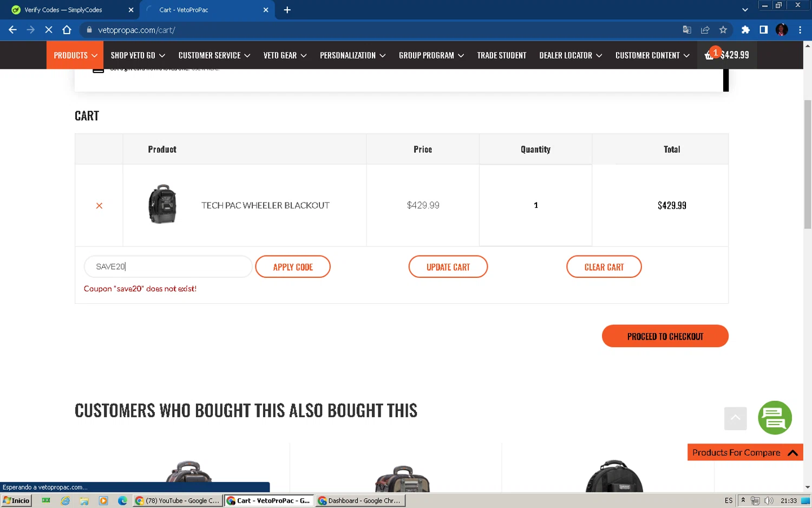Open a new browser tab
Image resolution: width=812 pixels, height=508 pixels.
(x=287, y=10)
